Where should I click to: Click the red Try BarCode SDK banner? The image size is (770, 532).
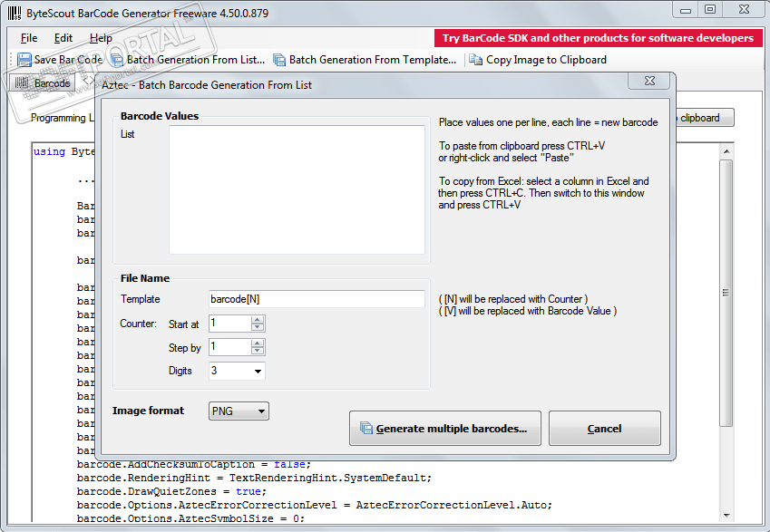coord(598,38)
